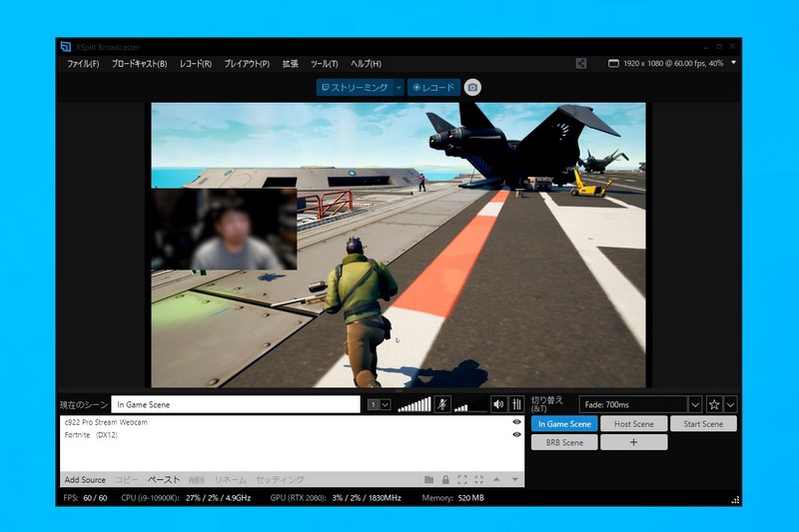
Task: Open the ツール(T) menu
Action: pyautogui.click(x=324, y=64)
